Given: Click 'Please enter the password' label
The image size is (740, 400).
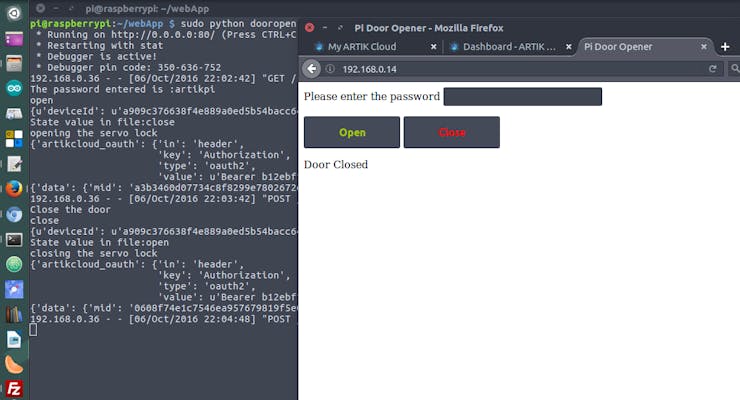Looking at the screenshot, I should [x=372, y=96].
